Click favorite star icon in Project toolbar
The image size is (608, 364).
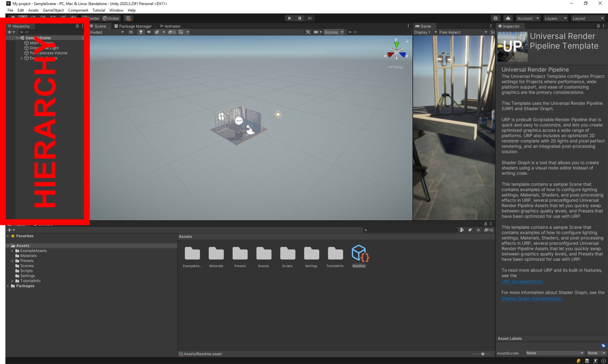click(478, 230)
